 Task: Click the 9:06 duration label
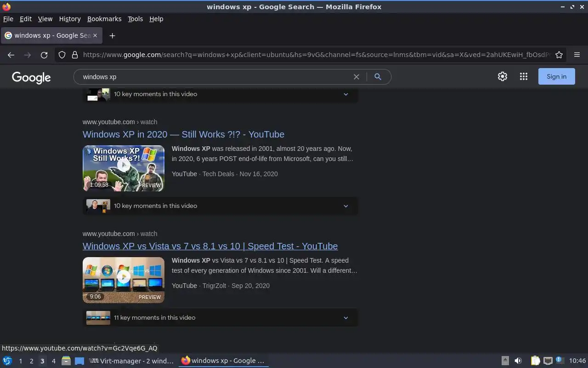[95, 297]
